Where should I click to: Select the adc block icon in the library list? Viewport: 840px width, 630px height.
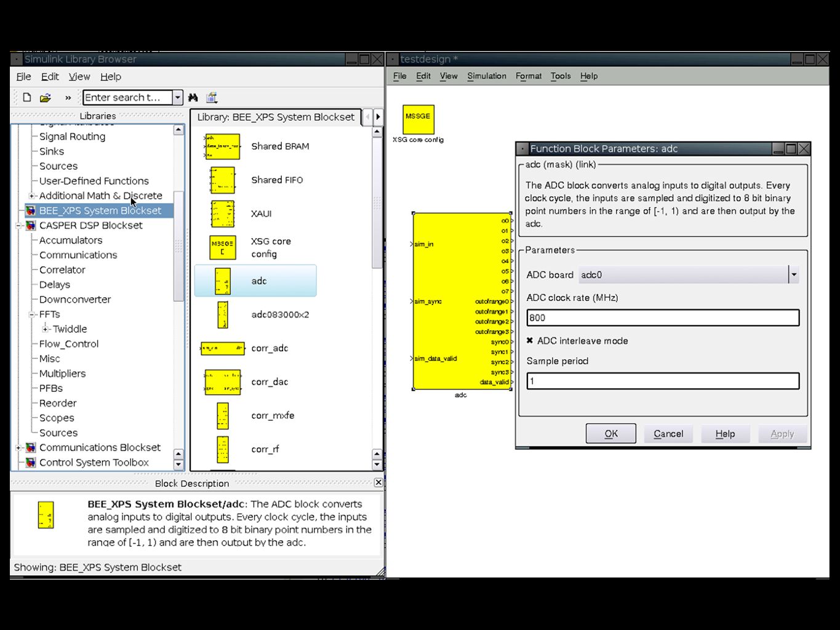click(x=222, y=281)
